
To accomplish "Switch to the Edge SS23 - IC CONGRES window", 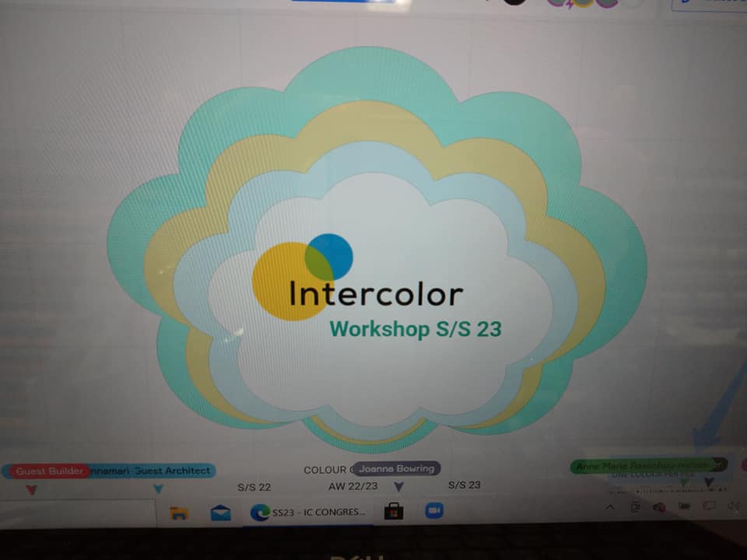I will [308, 513].
